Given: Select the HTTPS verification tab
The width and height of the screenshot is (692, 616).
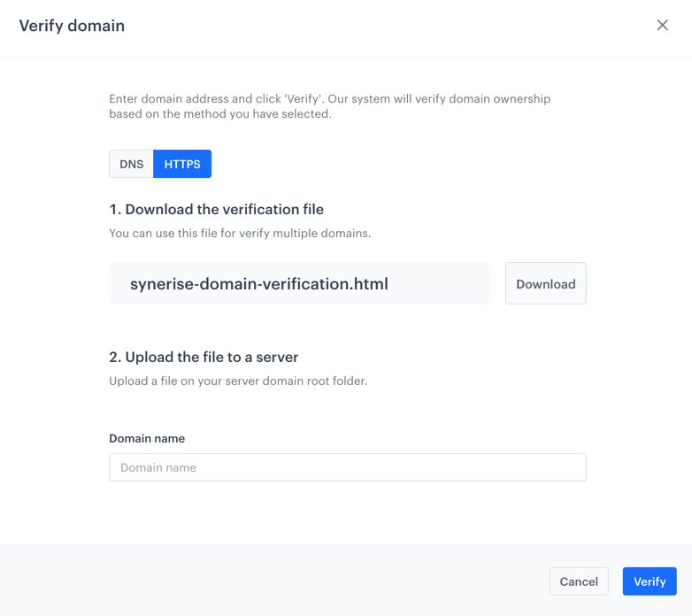Looking at the screenshot, I should point(182,164).
